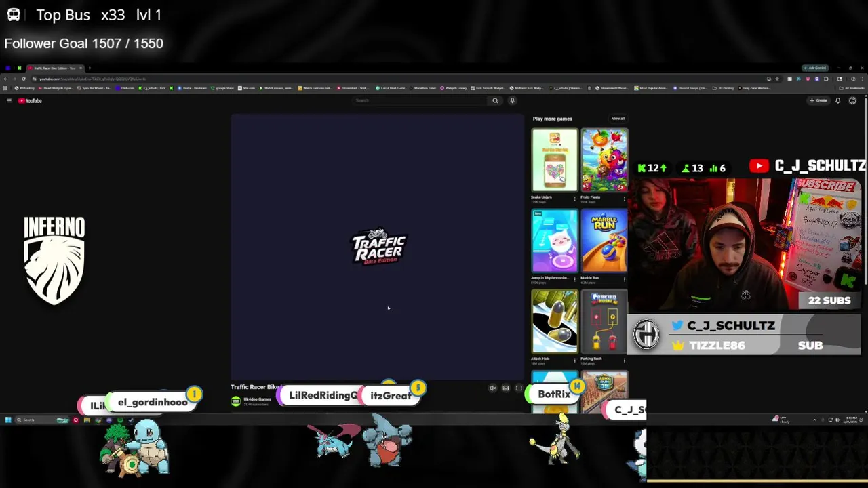Open the YouTube account avatar menu
868x488 pixels.
(x=852, y=100)
